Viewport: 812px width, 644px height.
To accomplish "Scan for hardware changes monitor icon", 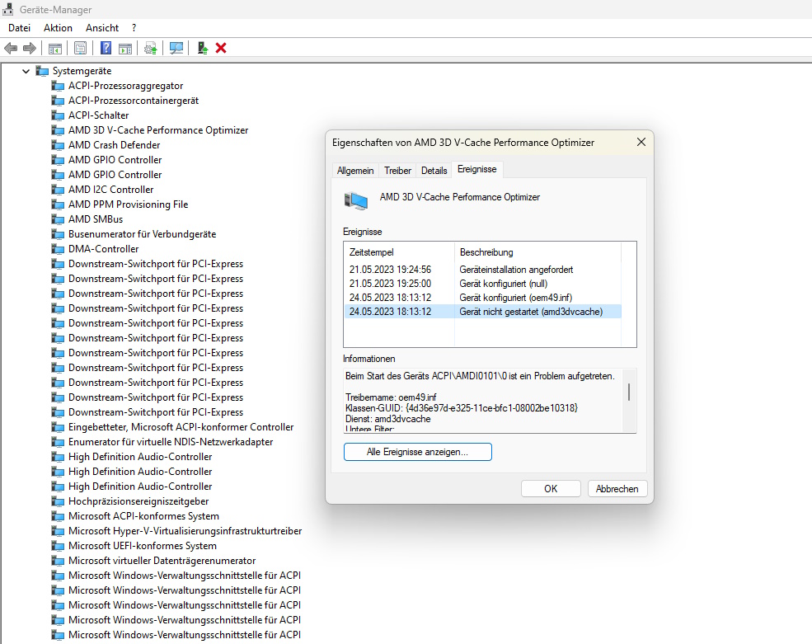I will 176,48.
